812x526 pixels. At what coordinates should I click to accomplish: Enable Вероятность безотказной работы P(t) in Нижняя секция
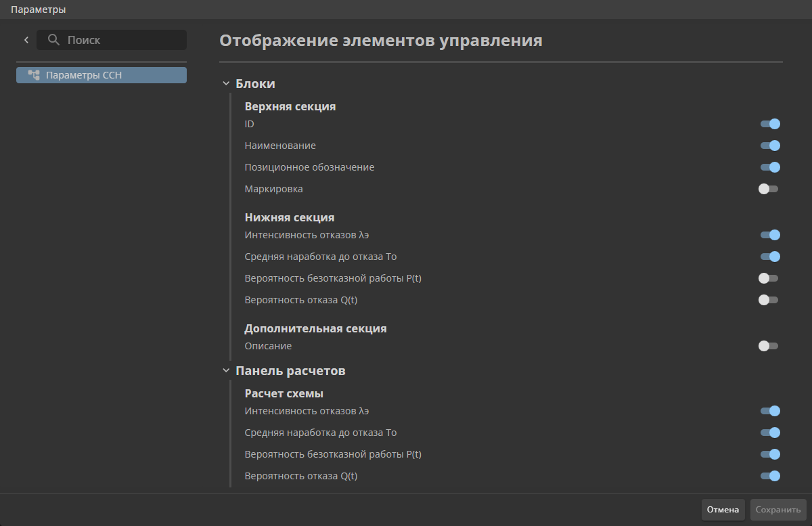click(769, 278)
